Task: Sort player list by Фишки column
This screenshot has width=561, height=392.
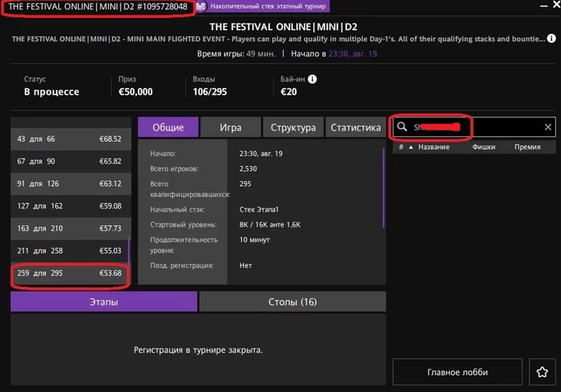Action: (483, 148)
